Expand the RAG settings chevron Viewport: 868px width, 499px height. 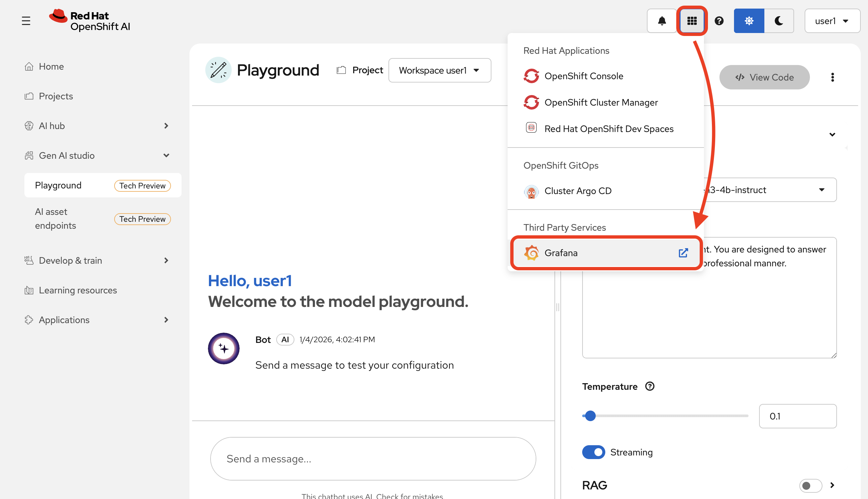coord(832,485)
